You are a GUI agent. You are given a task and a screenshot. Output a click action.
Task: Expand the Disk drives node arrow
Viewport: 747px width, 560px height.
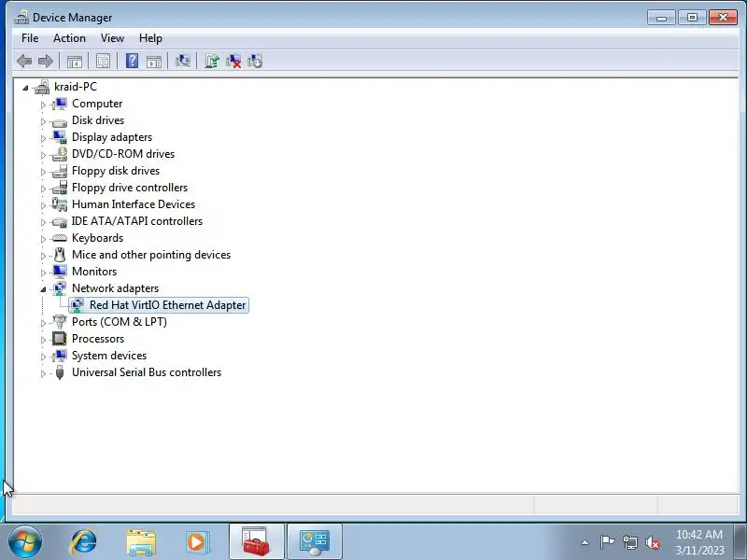point(43,121)
